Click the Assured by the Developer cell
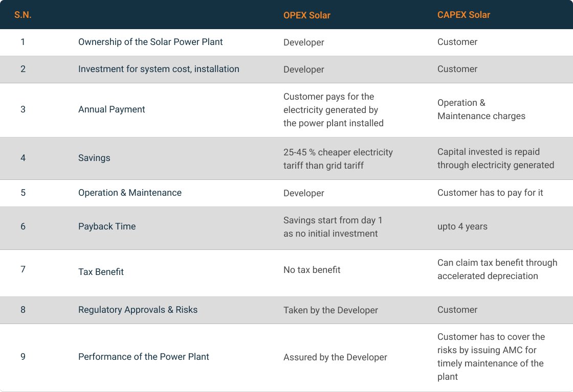 pyautogui.click(x=335, y=357)
